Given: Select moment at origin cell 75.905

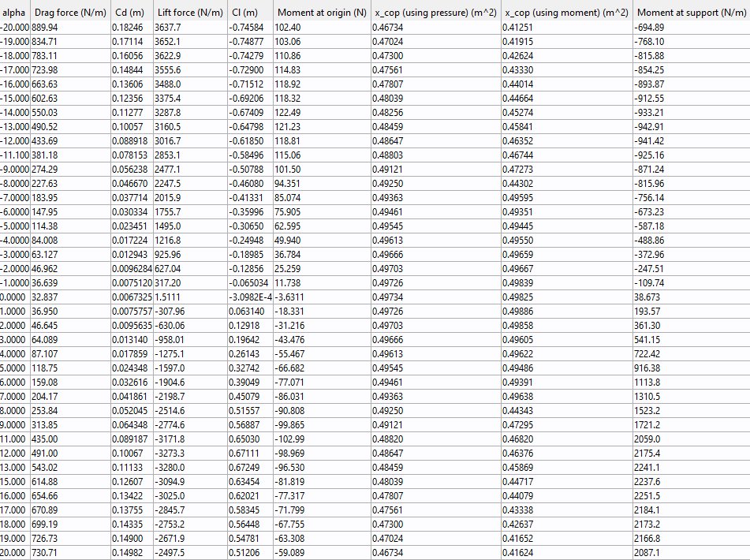Looking at the screenshot, I should click(322, 212).
